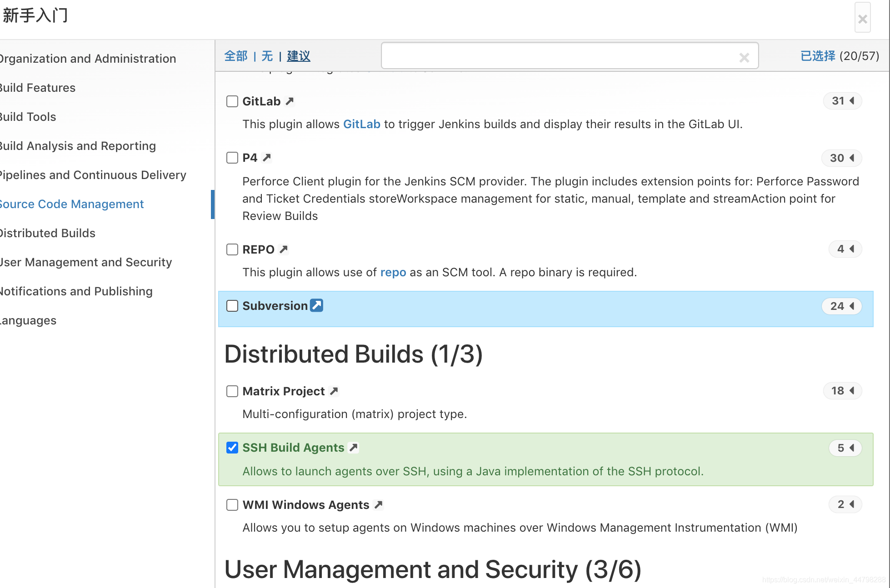Clear the plugin search field

(x=744, y=58)
